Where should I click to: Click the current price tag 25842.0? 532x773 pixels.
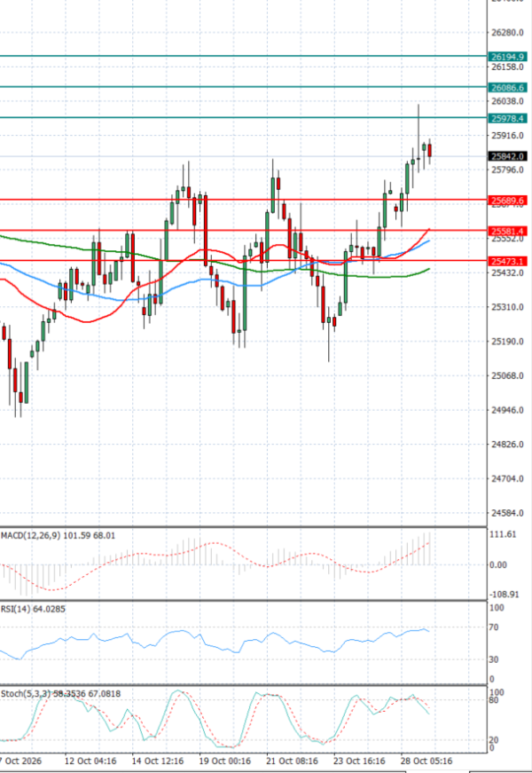click(507, 156)
